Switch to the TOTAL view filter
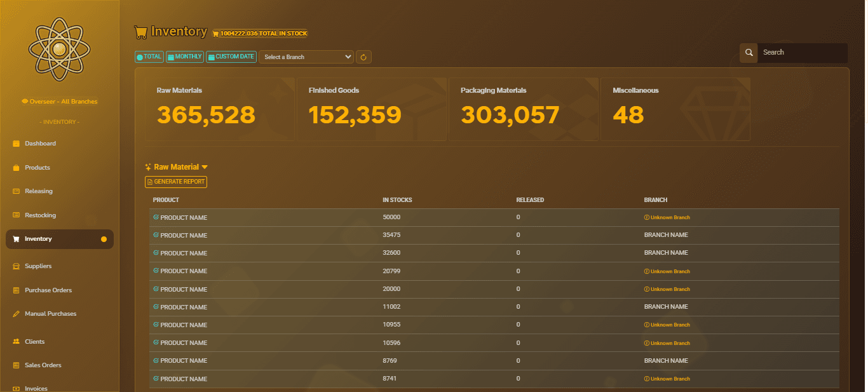 [x=149, y=57]
